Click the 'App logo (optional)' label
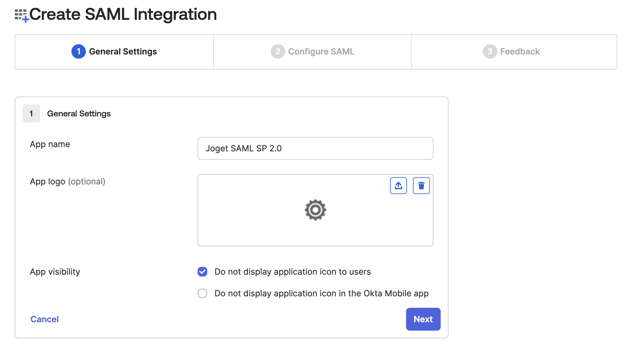Screen dimensions: 644x358 point(68,182)
